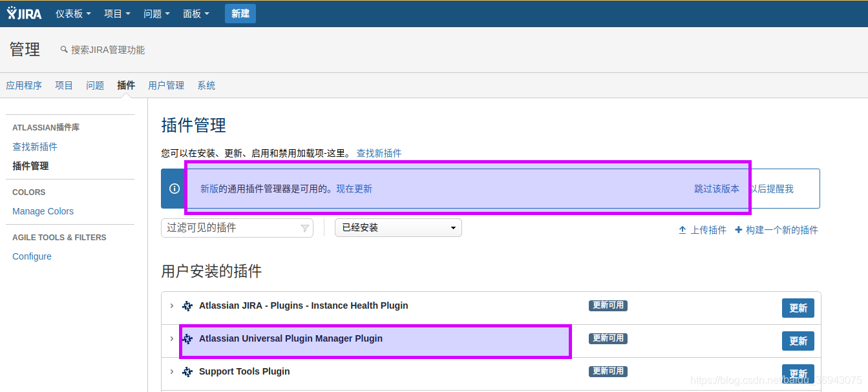
Task: Expand the Universal Plugin Manager Plugin row
Action: coord(172,338)
